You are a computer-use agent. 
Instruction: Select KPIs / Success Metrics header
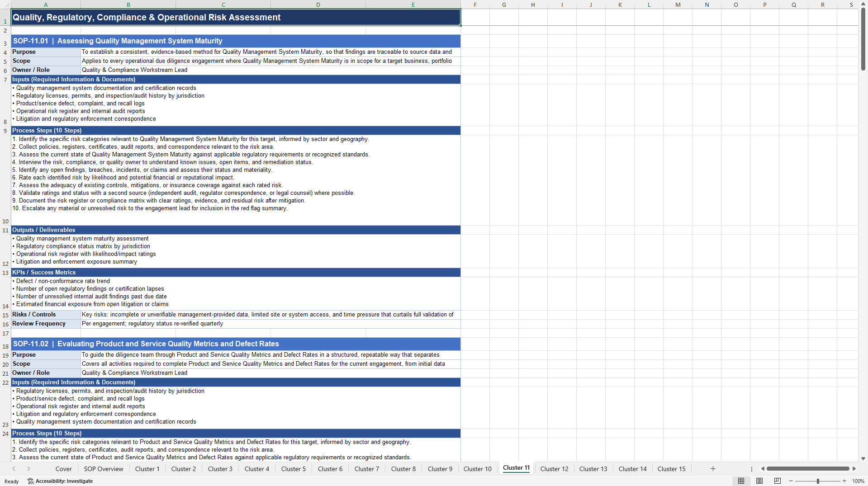point(236,273)
